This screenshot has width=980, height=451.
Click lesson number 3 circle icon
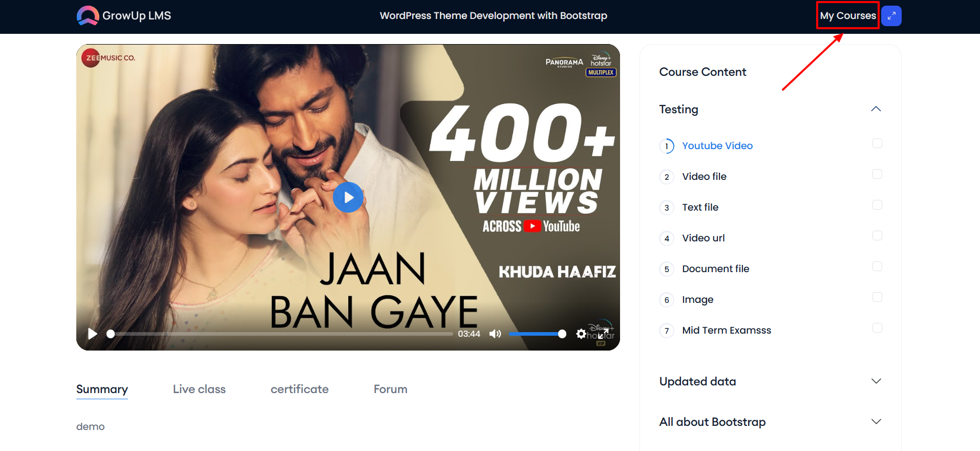(667, 208)
